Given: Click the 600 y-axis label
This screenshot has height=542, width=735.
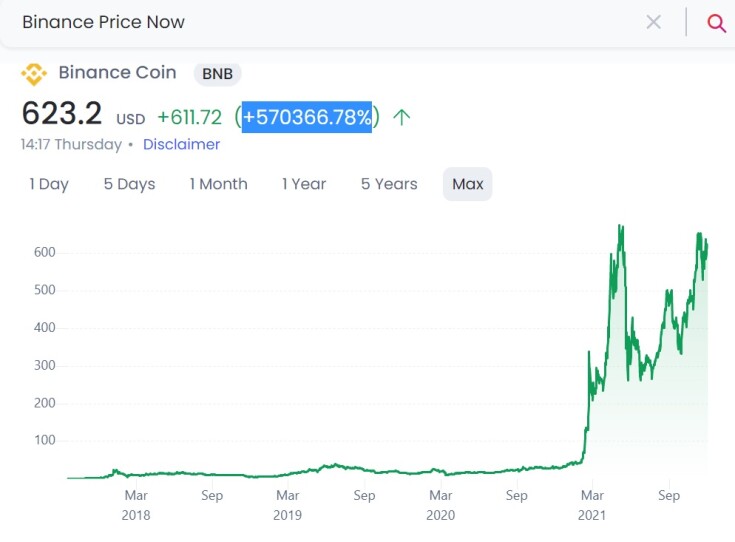Looking at the screenshot, I should pos(45,252).
